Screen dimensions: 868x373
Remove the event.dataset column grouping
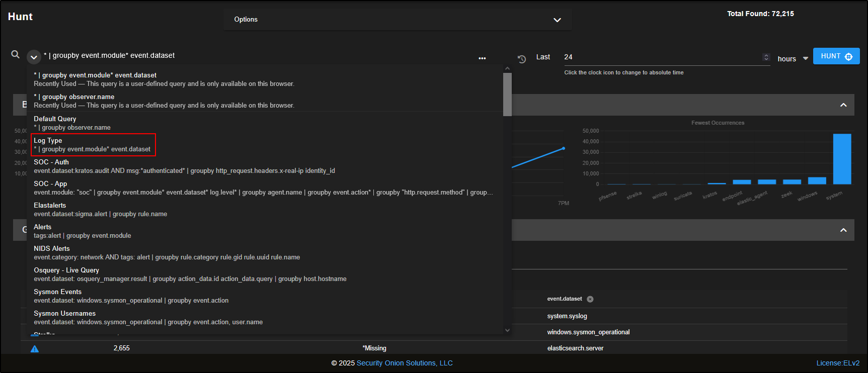pos(590,299)
